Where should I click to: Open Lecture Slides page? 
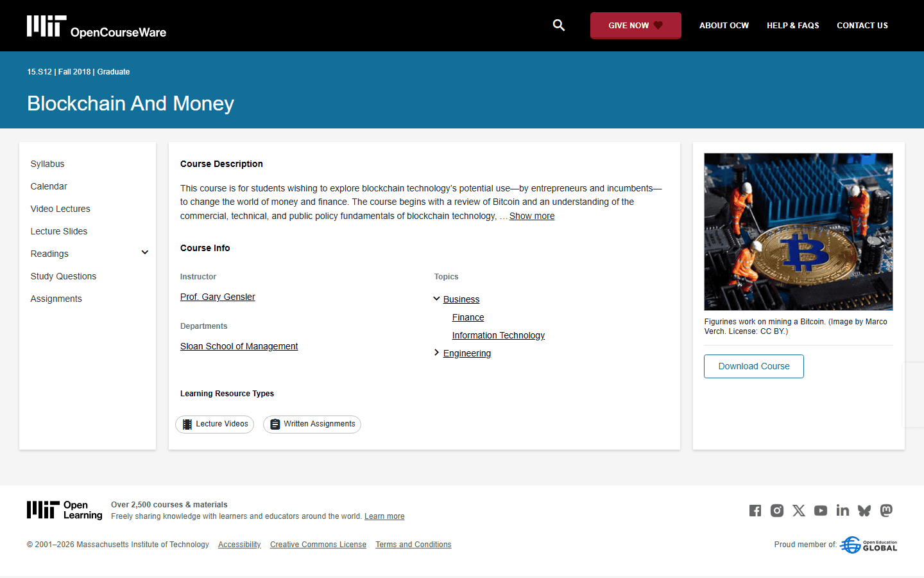59,231
